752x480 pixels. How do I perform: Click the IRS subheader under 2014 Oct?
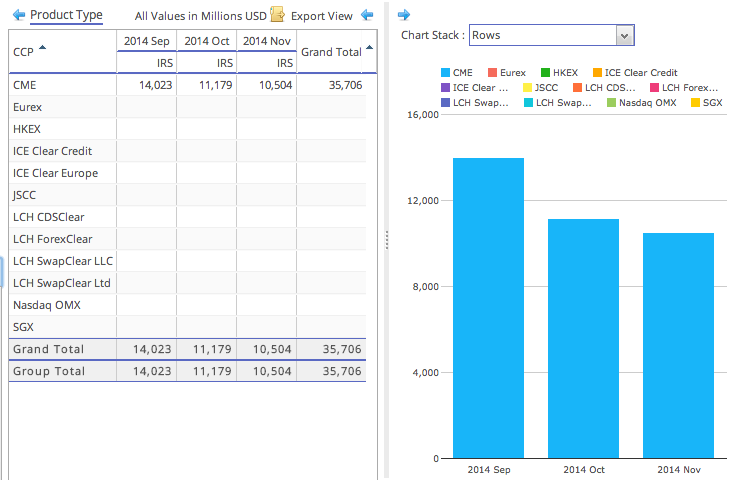[224, 63]
